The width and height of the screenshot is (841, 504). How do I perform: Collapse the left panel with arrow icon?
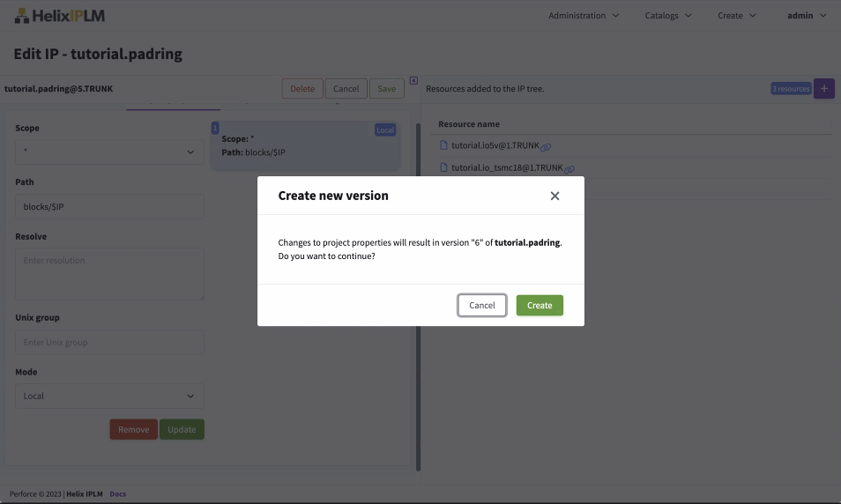(x=413, y=81)
